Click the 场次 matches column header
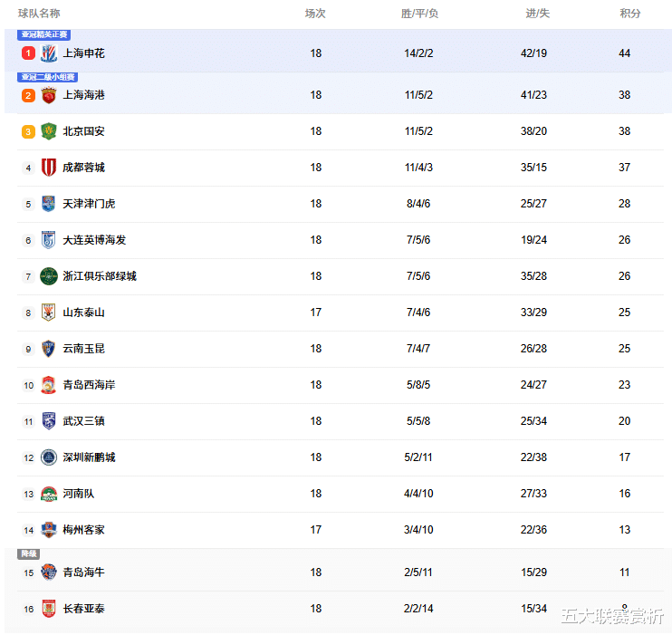This screenshot has height=635, width=672. [x=315, y=14]
